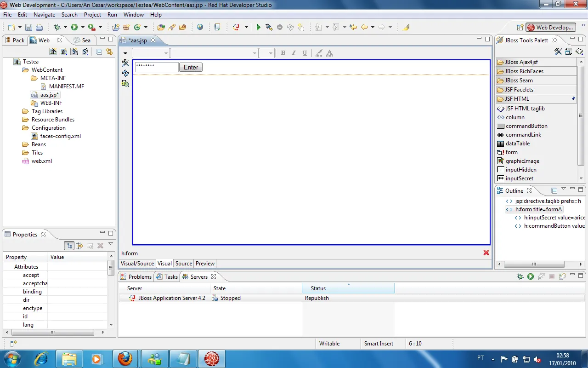This screenshot has height=368, width=588.
Task: Switch to the Problems tab
Action: [136, 276]
